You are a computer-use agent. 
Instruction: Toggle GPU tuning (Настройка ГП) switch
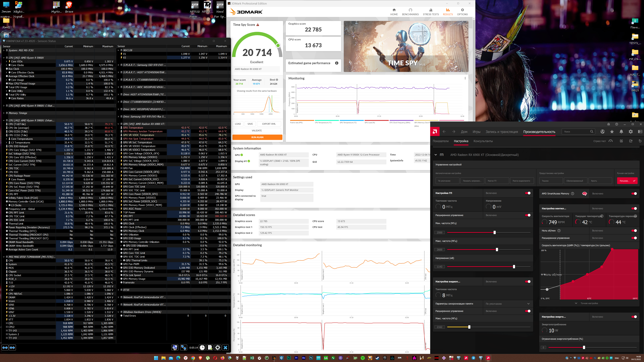tap(528, 193)
